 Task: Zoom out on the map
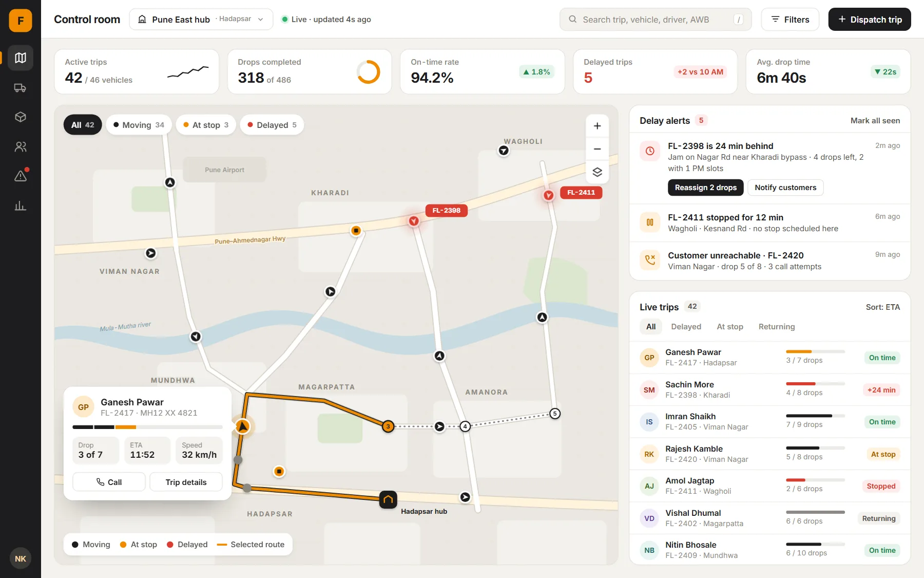[x=597, y=149]
